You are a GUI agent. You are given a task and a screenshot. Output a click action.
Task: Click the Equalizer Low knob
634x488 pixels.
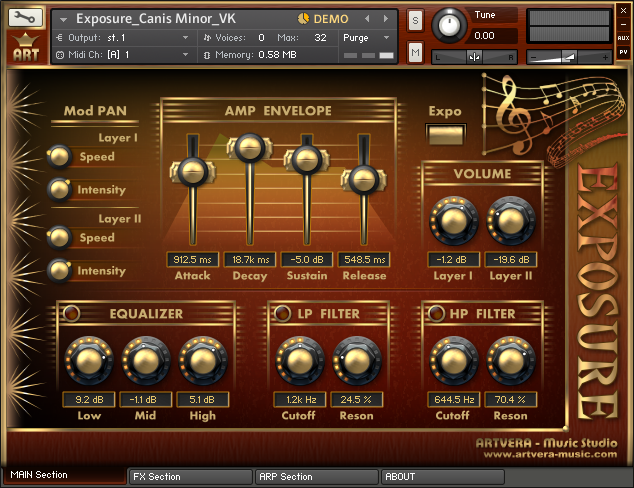pyautogui.click(x=89, y=361)
